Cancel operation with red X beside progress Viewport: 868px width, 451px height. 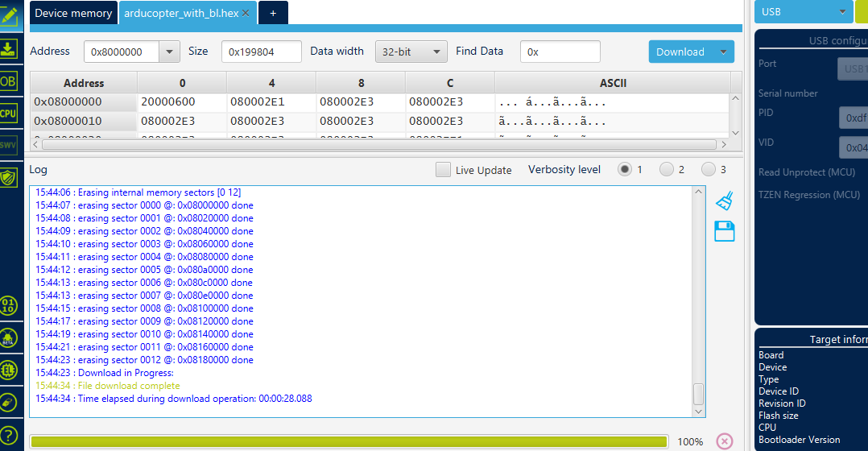tap(724, 441)
